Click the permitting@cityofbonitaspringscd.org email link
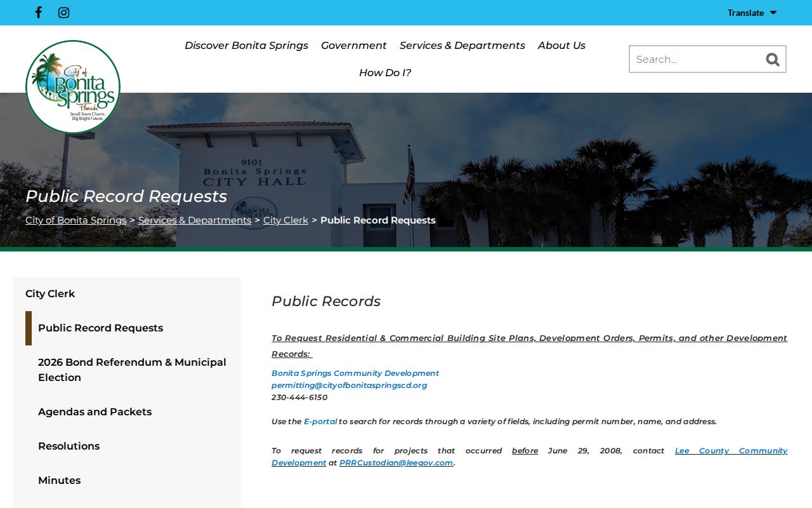This screenshot has width=812, height=508. pyautogui.click(x=349, y=385)
